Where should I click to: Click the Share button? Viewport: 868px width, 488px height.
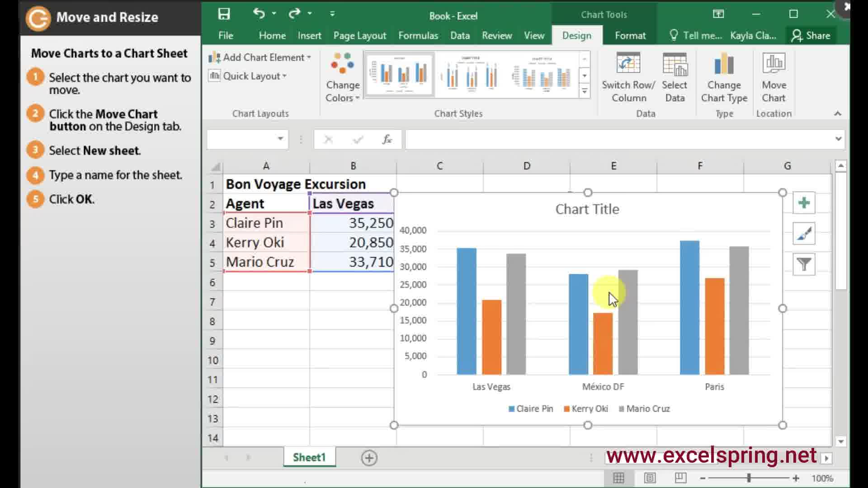[811, 35]
